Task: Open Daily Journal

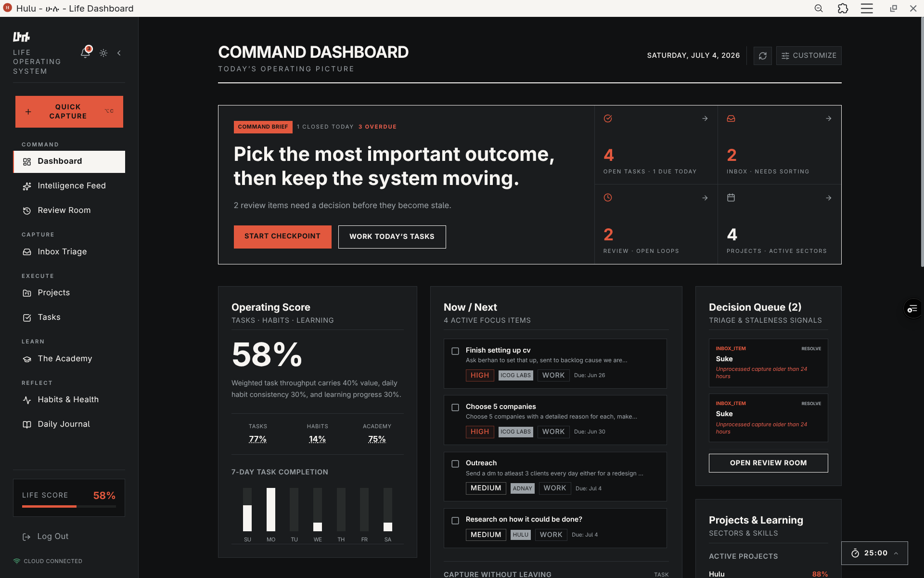Action: coord(69,424)
